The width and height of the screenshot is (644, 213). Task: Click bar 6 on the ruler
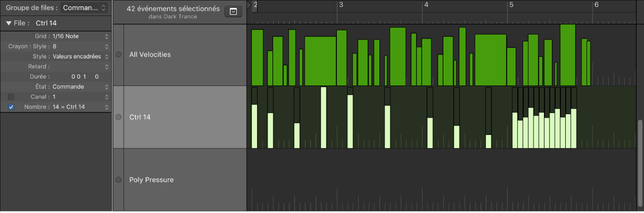pyautogui.click(x=596, y=4)
